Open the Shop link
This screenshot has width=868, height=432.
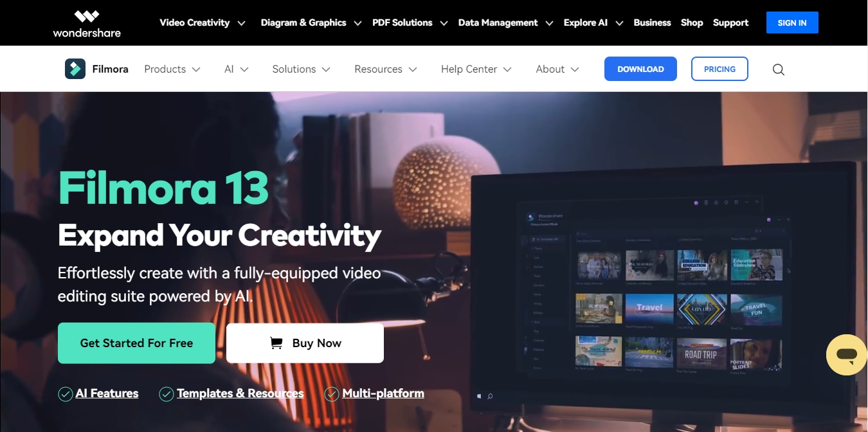[x=692, y=22]
